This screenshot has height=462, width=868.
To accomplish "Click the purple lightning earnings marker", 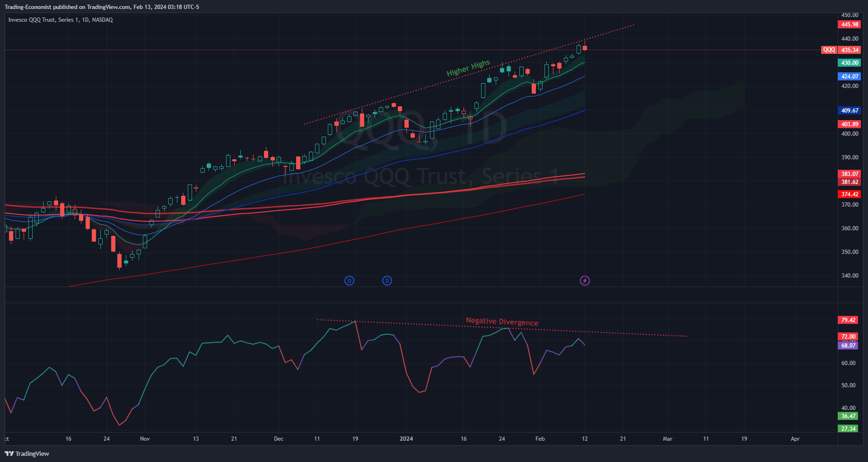I will pos(585,281).
